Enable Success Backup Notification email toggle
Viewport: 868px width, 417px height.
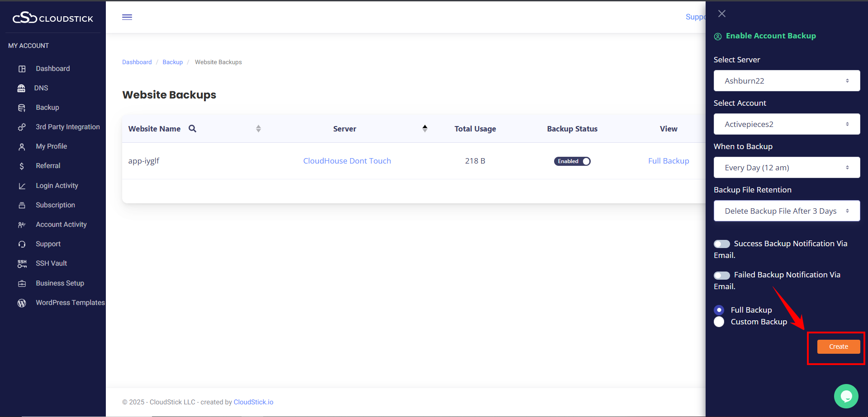tap(721, 244)
